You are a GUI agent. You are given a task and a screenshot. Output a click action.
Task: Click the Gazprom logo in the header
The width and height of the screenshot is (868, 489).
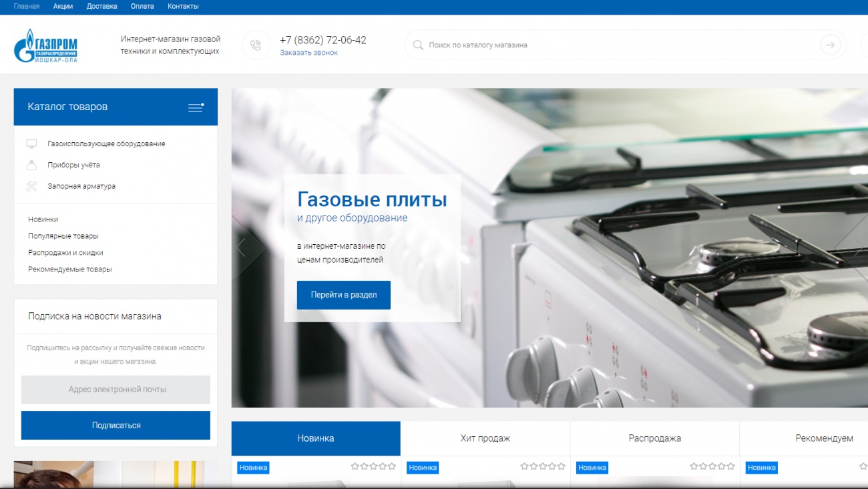tap(45, 45)
